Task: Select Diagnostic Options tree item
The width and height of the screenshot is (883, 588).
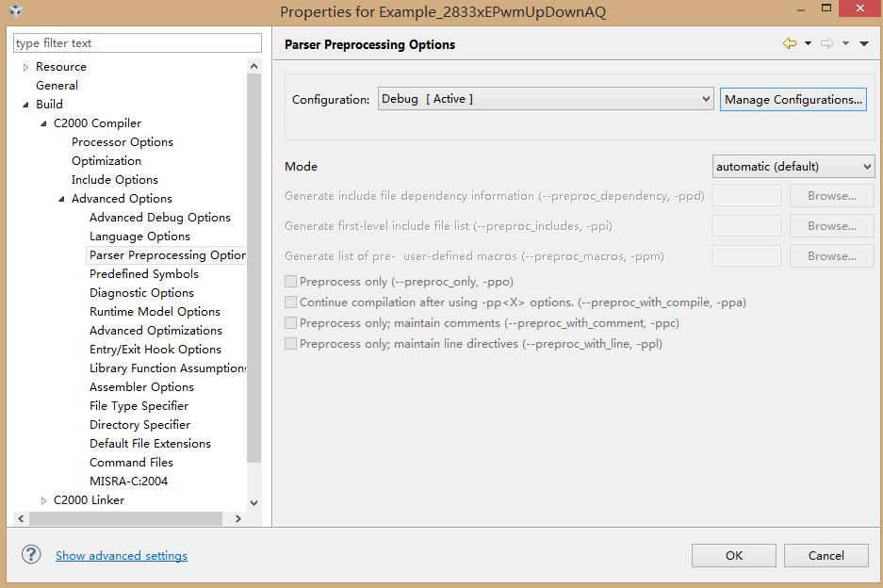Action: [x=141, y=293]
